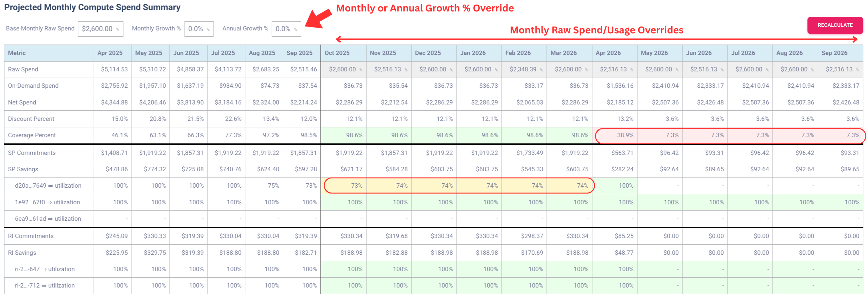Edit the Oct 2025 Raw Spend override pencil
The width and height of the screenshot is (868, 298).
click(360, 69)
